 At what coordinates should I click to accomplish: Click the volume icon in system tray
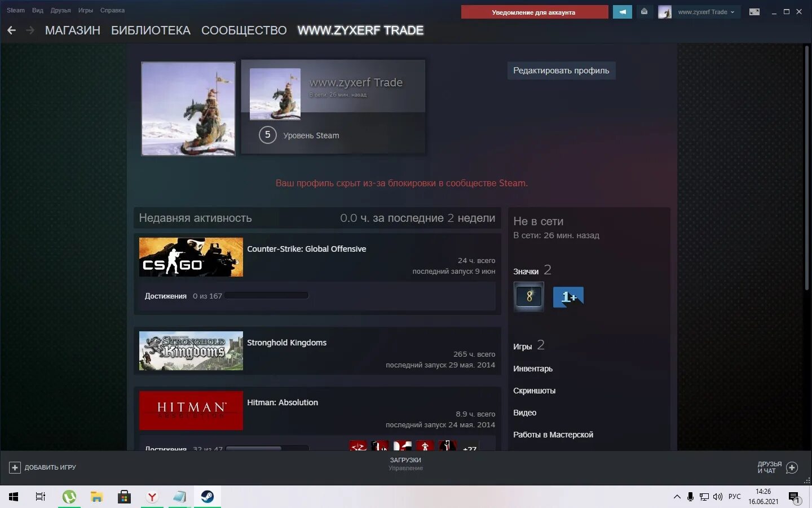coord(718,497)
